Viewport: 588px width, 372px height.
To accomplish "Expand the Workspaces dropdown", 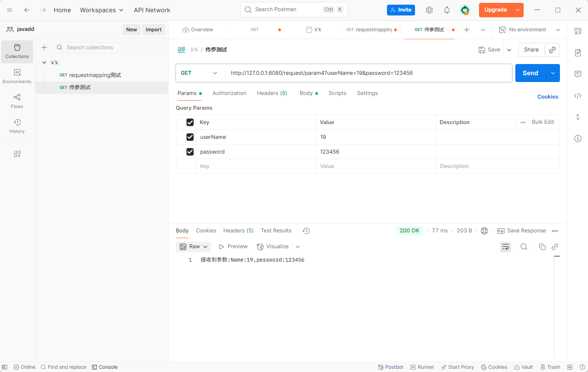I will pos(101,10).
